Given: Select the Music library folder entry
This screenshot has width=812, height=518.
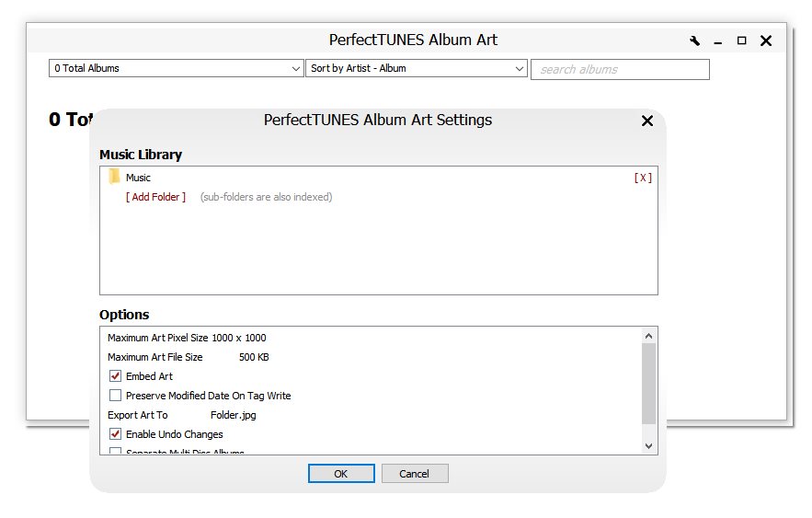Looking at the screenshot, I should (138, 178).
